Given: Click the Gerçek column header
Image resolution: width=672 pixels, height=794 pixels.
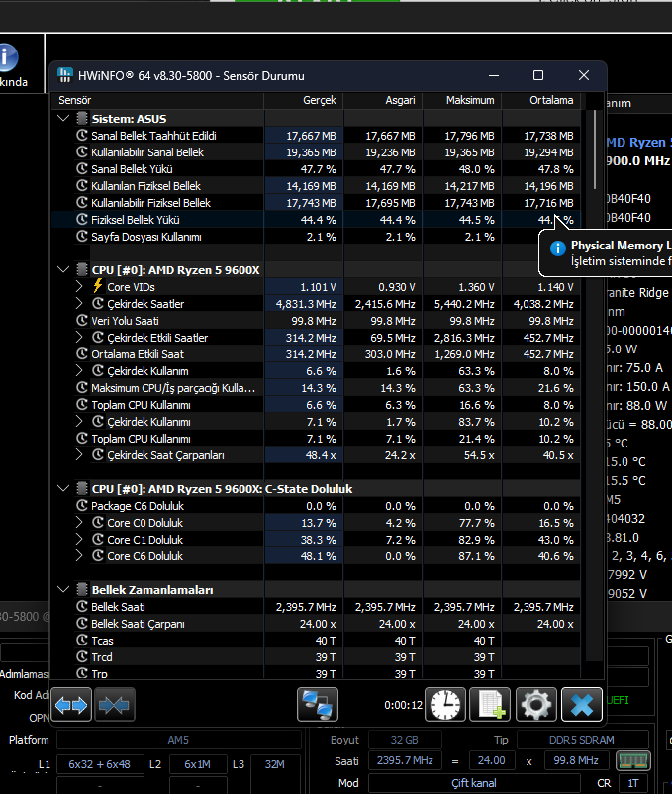Looking at the screenshot, I should 304,100.
